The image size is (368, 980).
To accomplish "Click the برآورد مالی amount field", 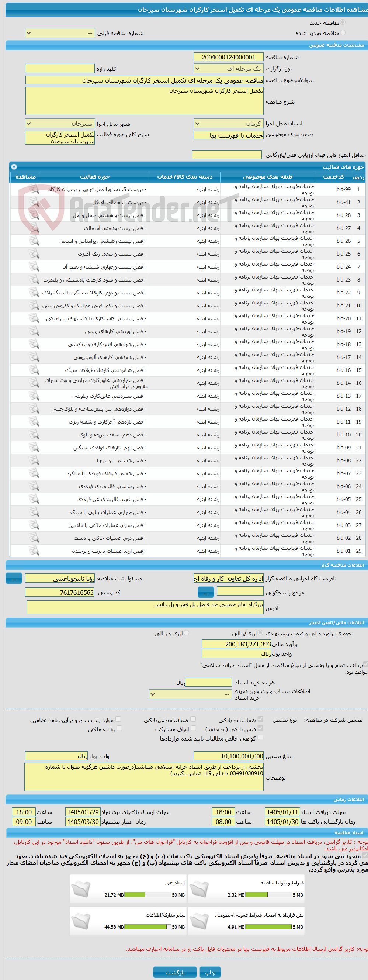I will tap(236, 644).
